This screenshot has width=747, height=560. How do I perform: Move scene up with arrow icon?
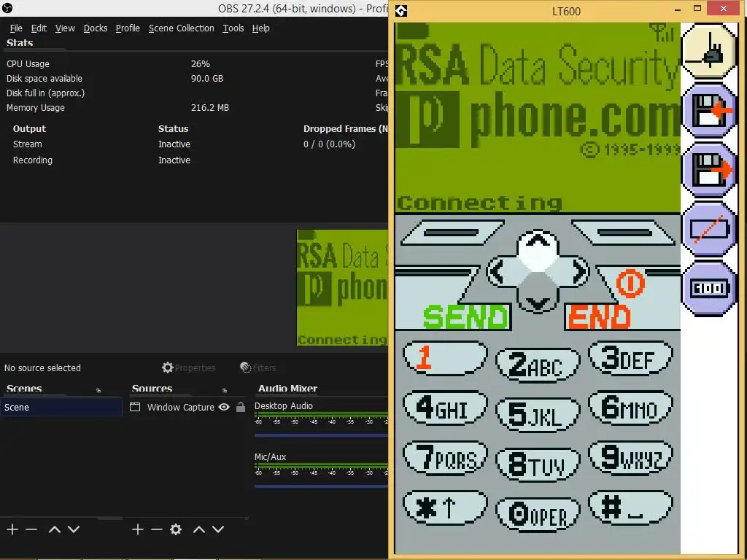tap(55, 529)
